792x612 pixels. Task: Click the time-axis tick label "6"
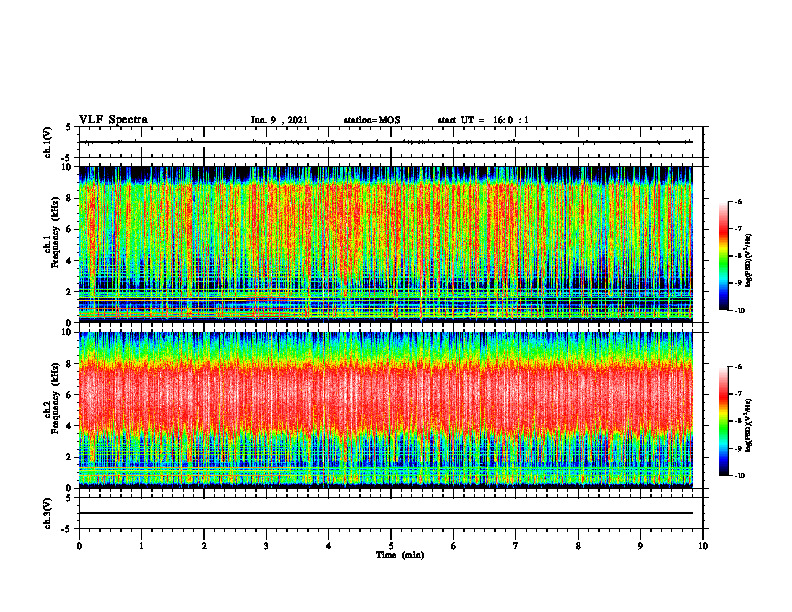(454, 546)
